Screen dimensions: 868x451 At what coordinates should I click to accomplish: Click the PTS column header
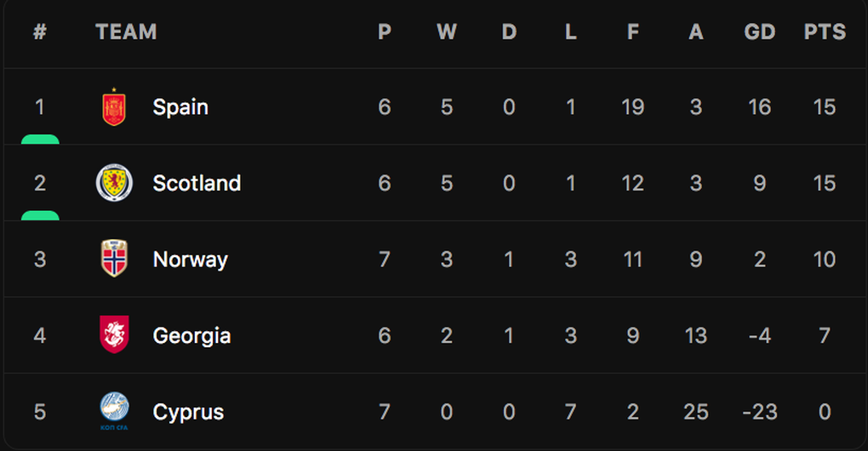click(x=825, y=31)
